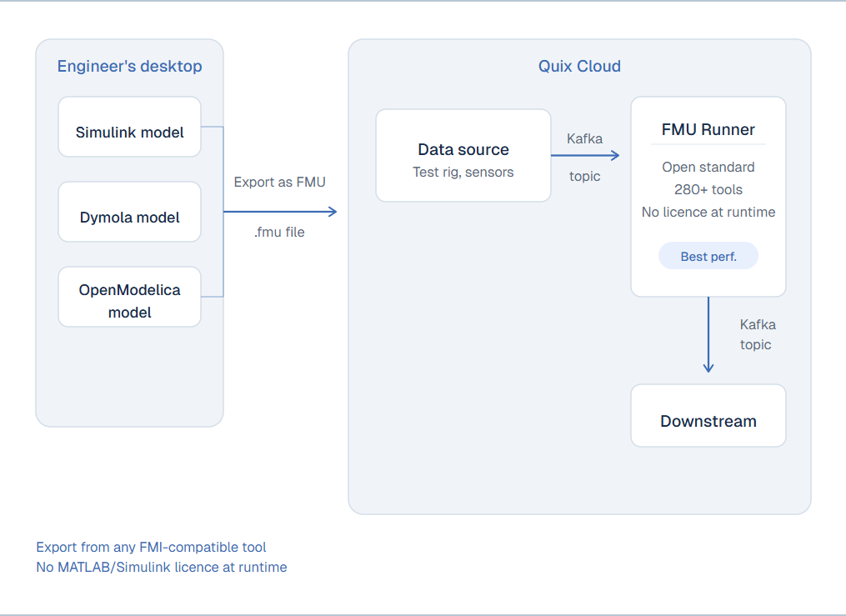
Task: Click 'Export from any FMI-compatible tool' note
Action: 151,547
